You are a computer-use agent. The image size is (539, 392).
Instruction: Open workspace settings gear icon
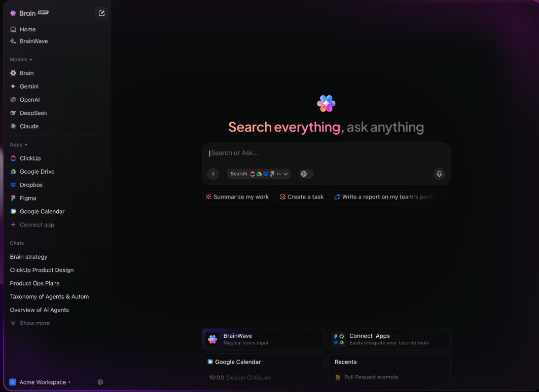[100, 382]
